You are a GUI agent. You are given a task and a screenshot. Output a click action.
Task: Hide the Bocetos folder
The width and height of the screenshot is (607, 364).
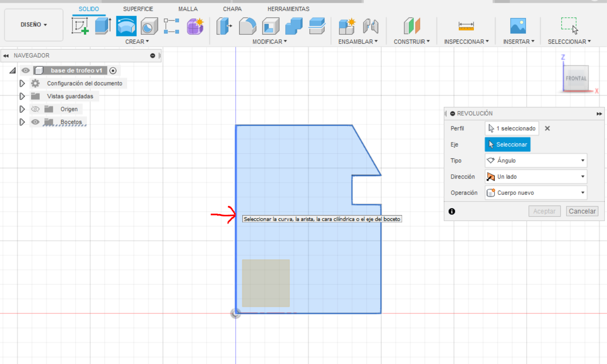click(35, 122)
